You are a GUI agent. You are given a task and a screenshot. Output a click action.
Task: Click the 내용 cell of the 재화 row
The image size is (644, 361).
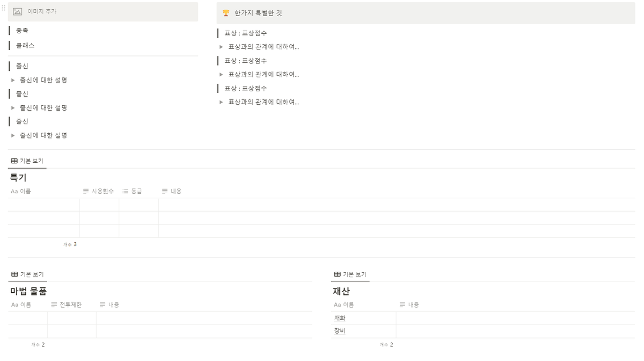[516, 318]
